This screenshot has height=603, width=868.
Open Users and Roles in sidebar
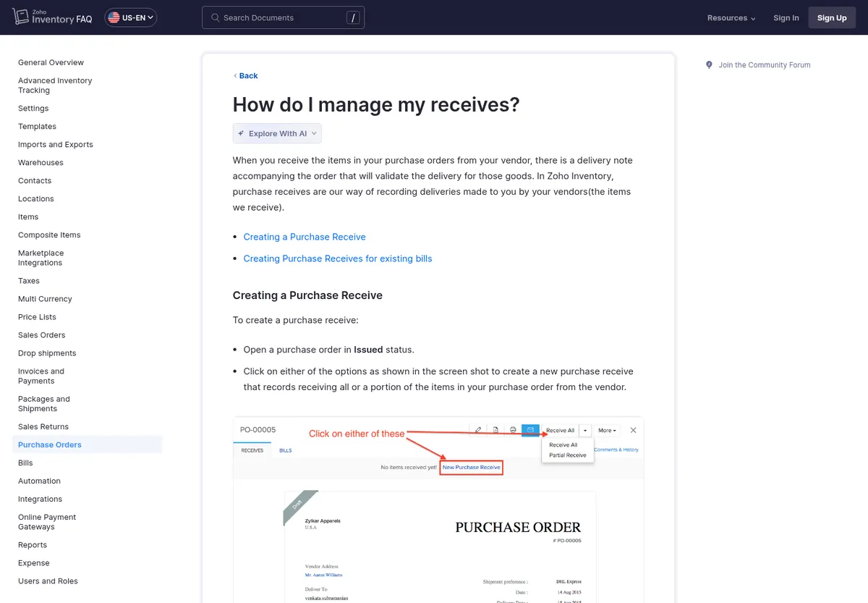click(48, 581)
